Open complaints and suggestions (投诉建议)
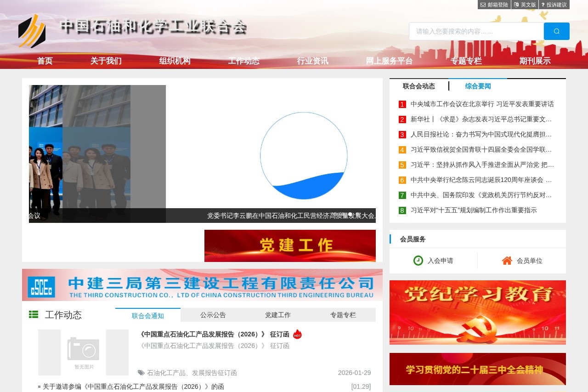This screenshot has height=392, width=588. 554,5
